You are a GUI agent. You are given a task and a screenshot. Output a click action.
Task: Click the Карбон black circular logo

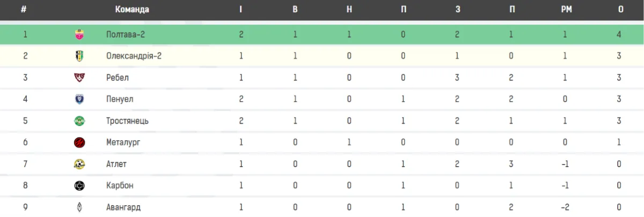click(79, 185)
